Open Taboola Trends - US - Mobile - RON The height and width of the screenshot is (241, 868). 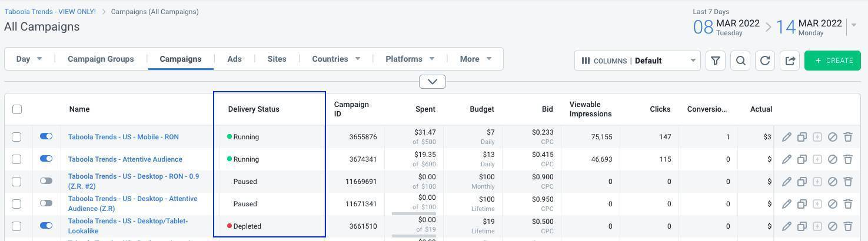tap(124, 137)
